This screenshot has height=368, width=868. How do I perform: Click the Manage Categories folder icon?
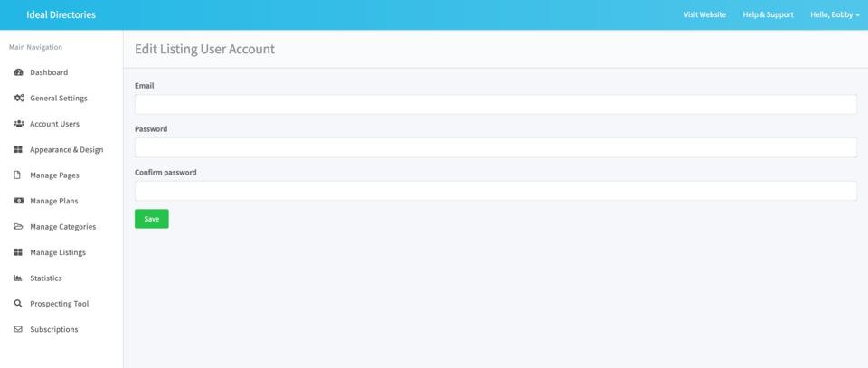point(18,227)
